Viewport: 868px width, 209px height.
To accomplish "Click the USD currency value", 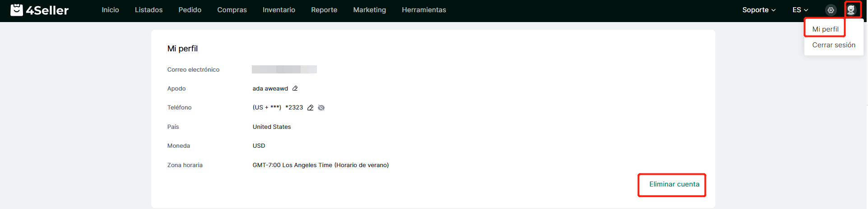I will 259,146.
